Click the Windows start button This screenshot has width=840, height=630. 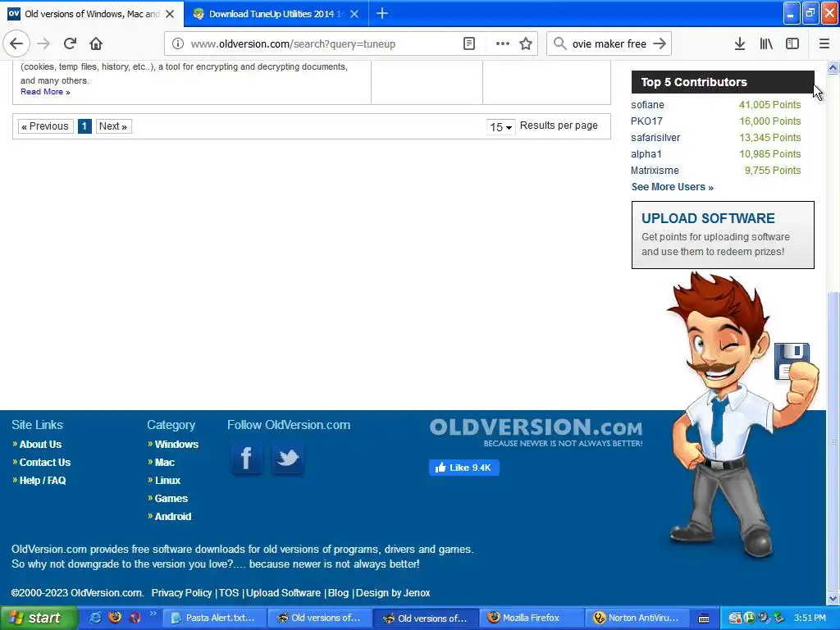pyautogui.click(x=39, y=618)
